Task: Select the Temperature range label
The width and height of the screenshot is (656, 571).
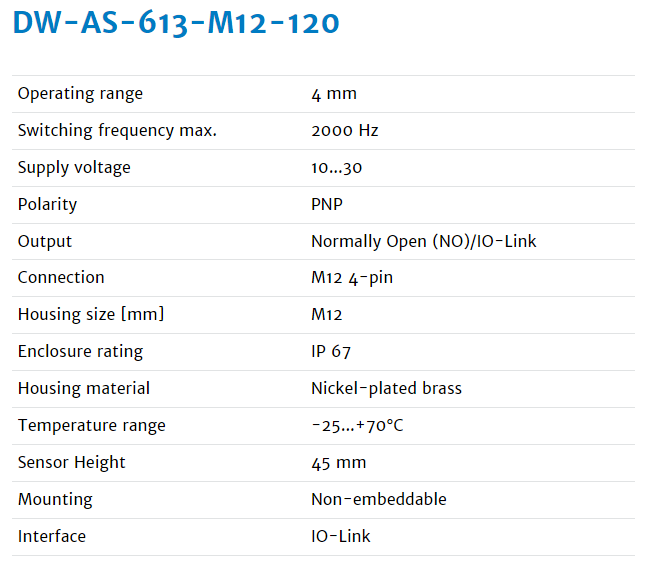Action: click(92, 425)
